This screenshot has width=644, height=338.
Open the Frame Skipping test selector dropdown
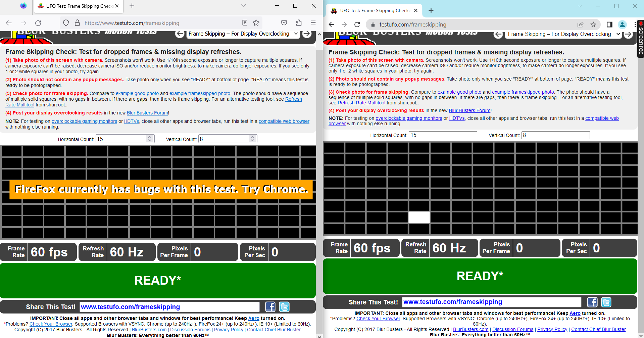(243, 34)
